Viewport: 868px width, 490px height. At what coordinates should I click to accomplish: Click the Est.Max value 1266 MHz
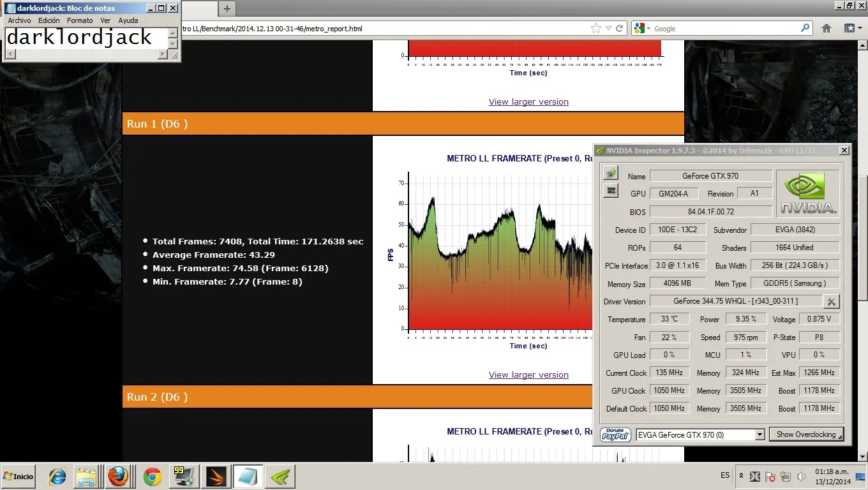coord(819,373)
